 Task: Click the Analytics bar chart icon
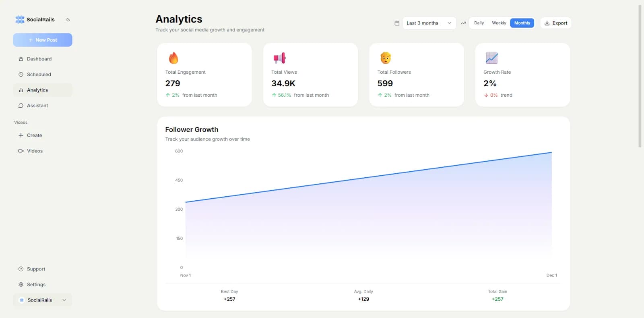(x=21, y=90)
